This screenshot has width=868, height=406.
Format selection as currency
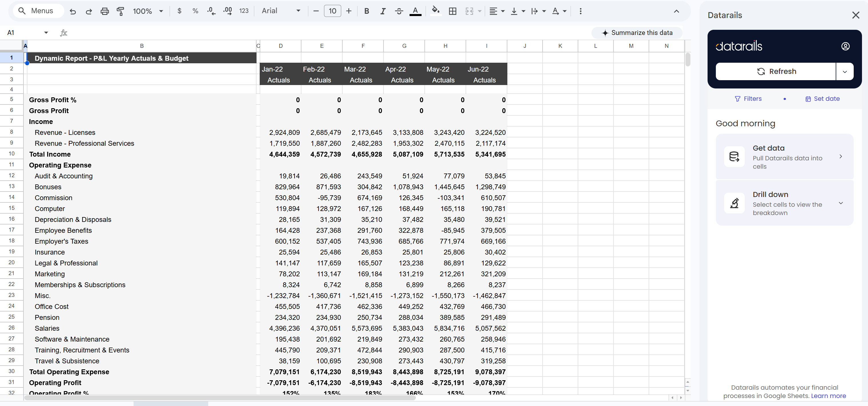click(x=179, y=11)
